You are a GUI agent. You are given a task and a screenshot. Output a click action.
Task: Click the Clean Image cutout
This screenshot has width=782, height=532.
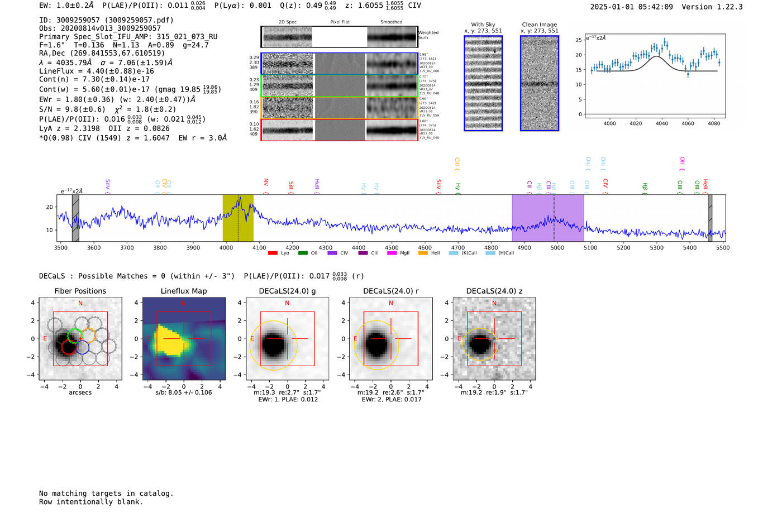(540, 83)
